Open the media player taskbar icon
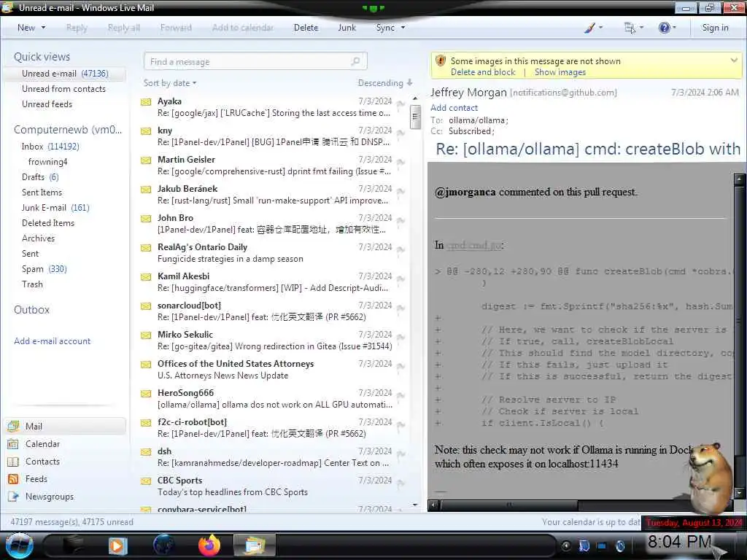 point(117,545)
